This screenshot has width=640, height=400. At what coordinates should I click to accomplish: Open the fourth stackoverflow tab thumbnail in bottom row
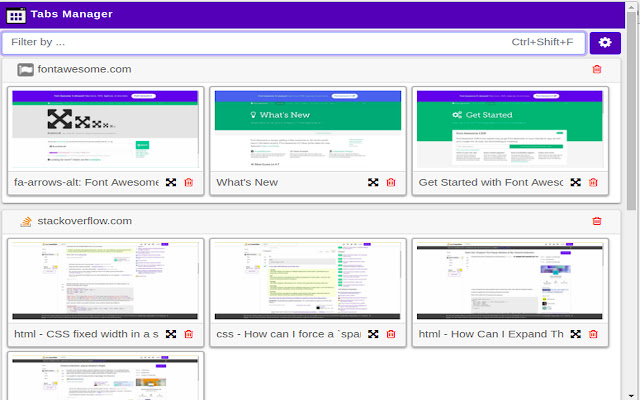click(105, 378)
